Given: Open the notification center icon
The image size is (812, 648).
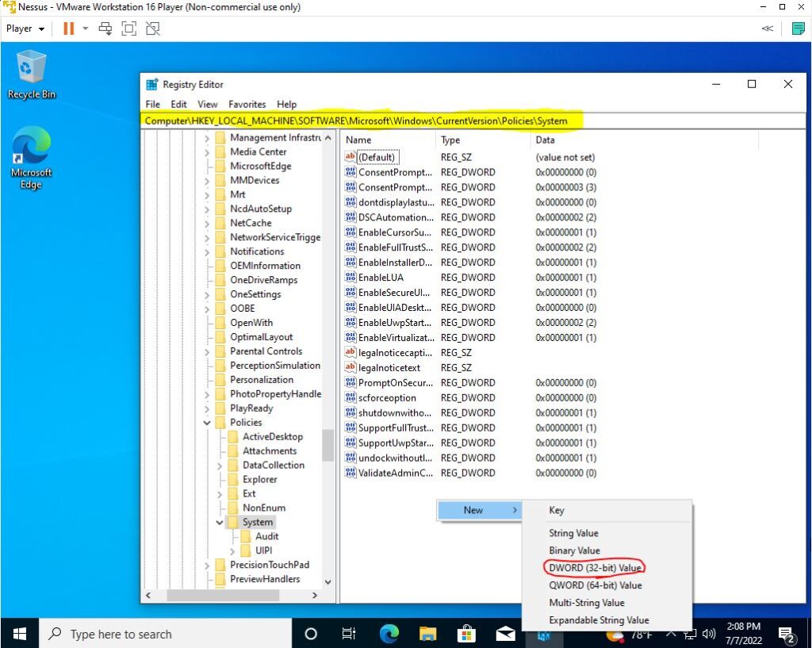Looking at the screenshot, I should pyautogui.click(x=787, y=634).
